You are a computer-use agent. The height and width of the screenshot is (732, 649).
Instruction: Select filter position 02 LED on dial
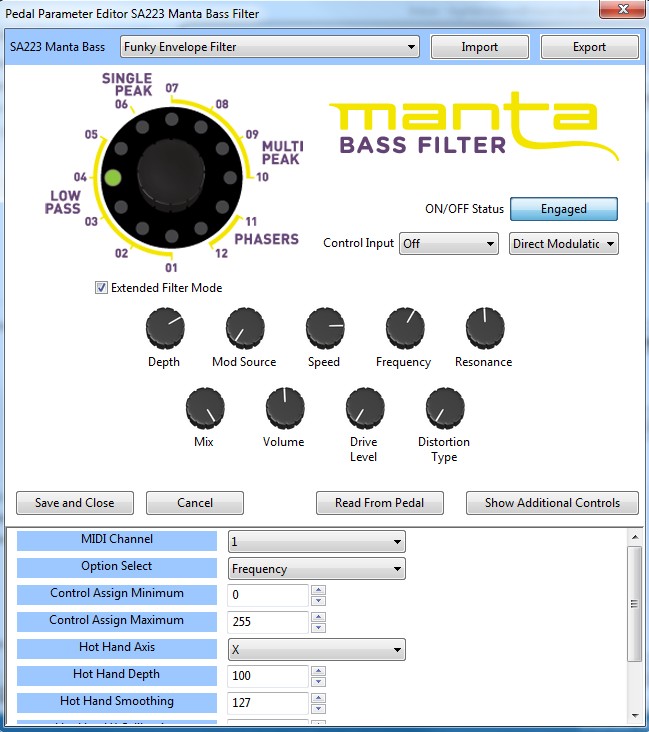click(x=142, y=228)
